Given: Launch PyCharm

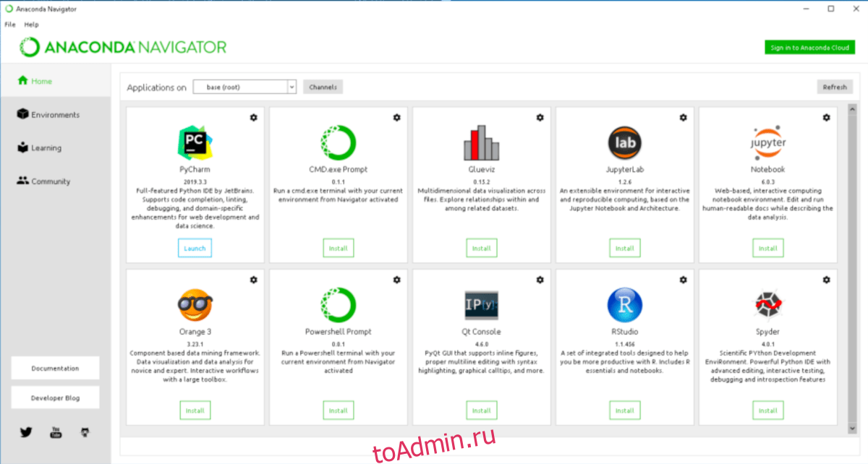Looking at the screenshot, I should tap(195, 248).
